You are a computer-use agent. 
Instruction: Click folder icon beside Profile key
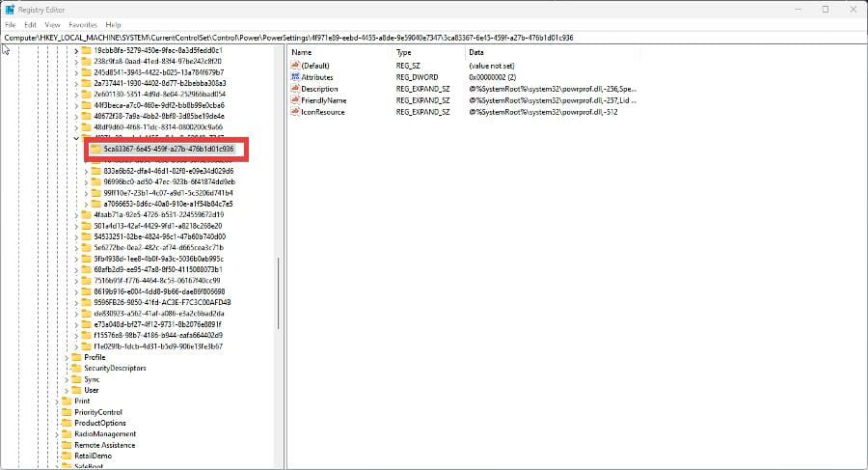(76, 357)
